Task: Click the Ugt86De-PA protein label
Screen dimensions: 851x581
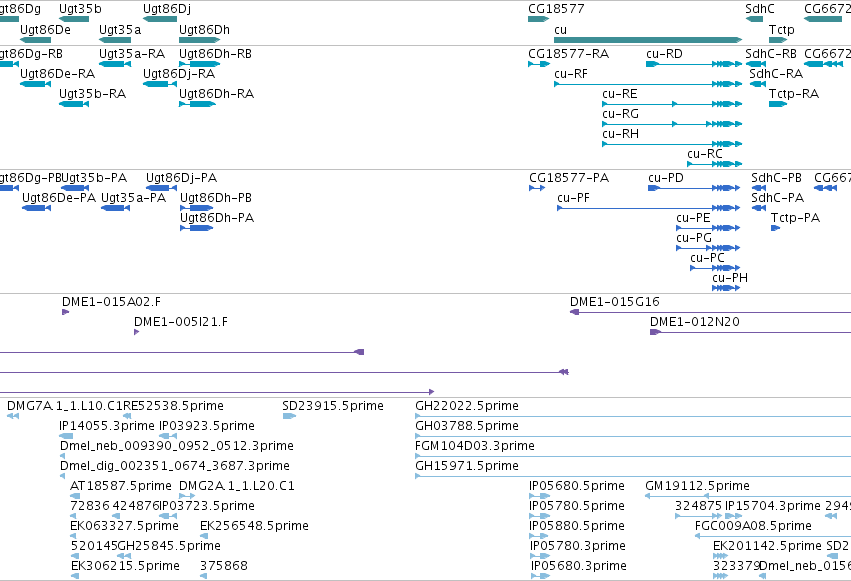Action: click(59, 198)
